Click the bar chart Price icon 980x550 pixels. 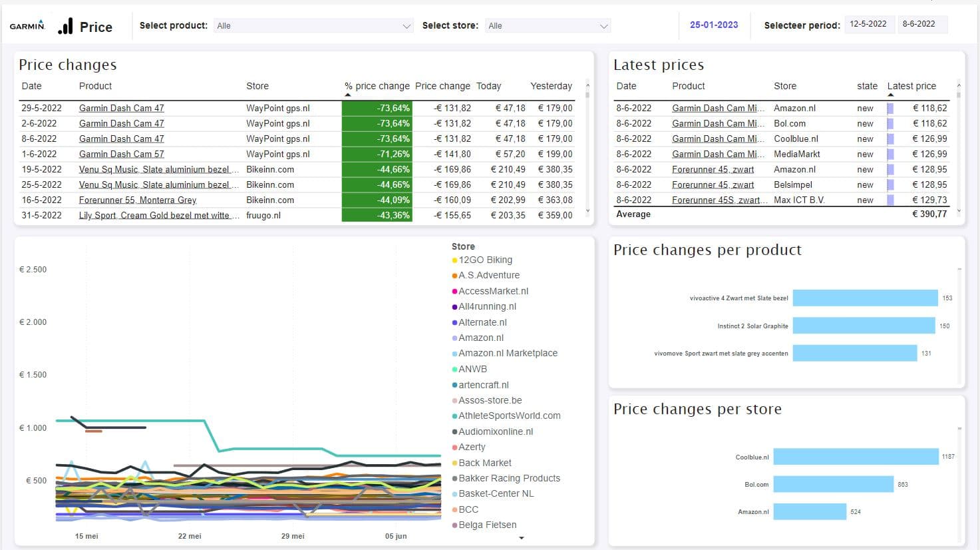[x=65, y=26]
